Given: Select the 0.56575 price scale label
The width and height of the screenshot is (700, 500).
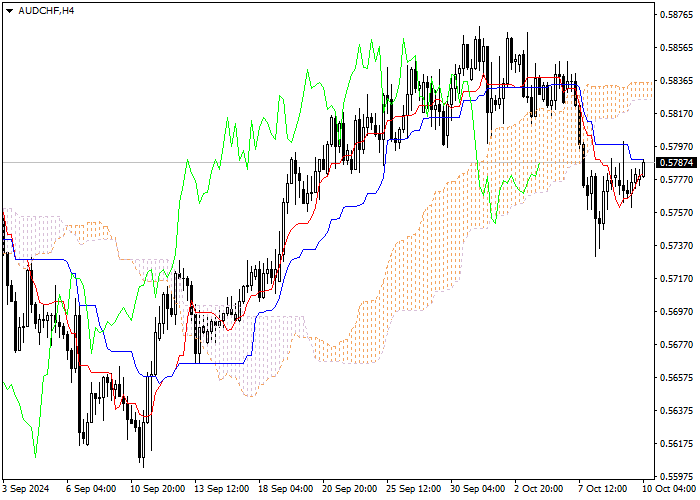Looking at the screenshot, I should click(676, 378).
